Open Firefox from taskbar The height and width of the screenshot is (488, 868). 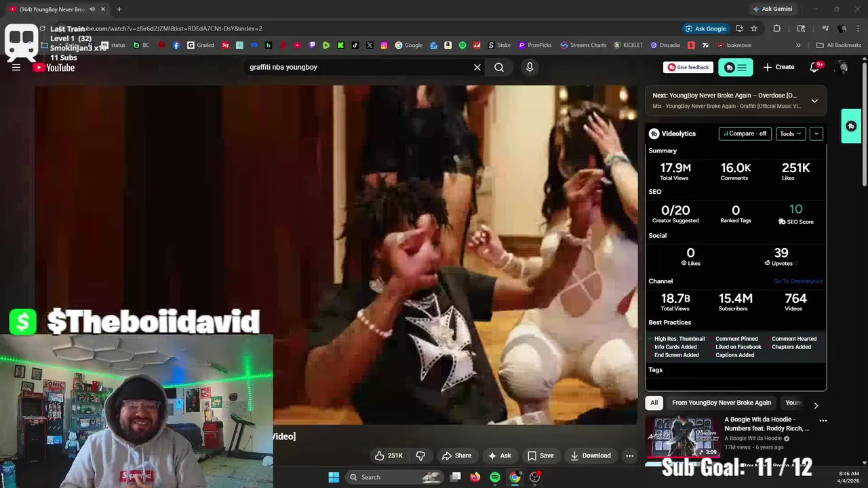(x=475, y=477)
